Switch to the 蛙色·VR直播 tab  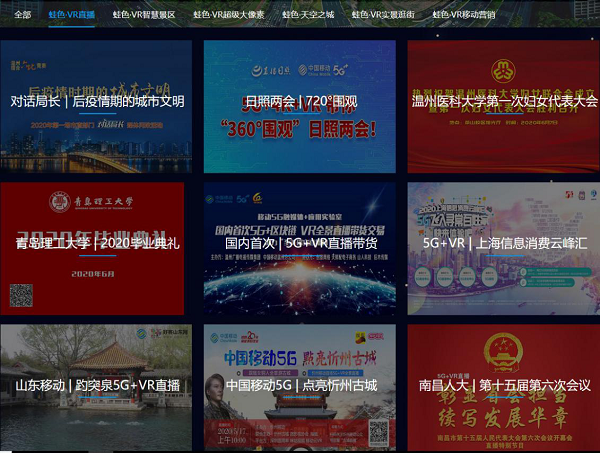[71, 15]
